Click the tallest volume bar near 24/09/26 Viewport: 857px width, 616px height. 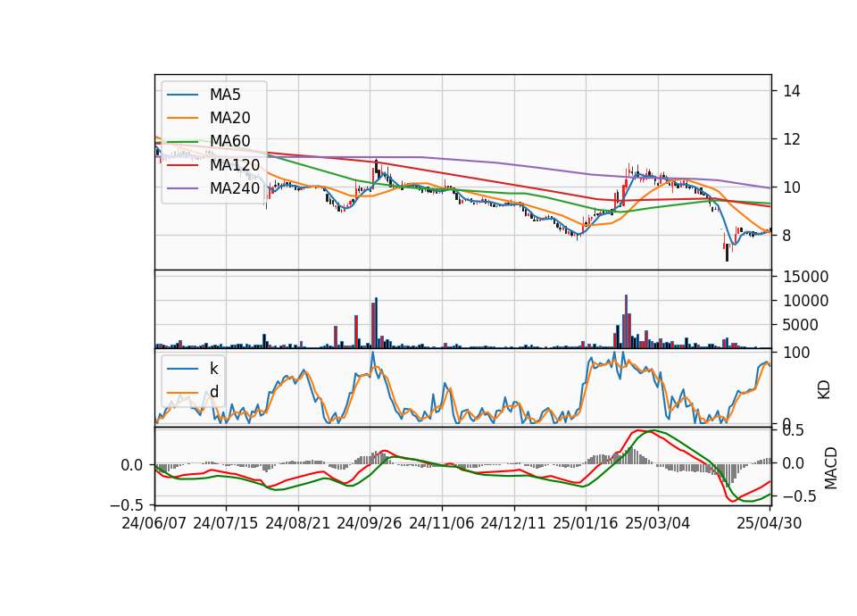point(376,323)
